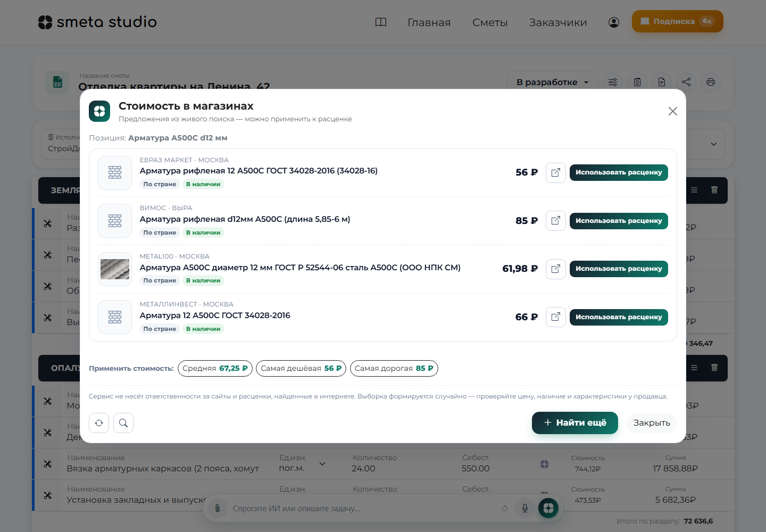The image size is (766, 532).
Task: Click the Найти ещё button
Action: point(575,423)
